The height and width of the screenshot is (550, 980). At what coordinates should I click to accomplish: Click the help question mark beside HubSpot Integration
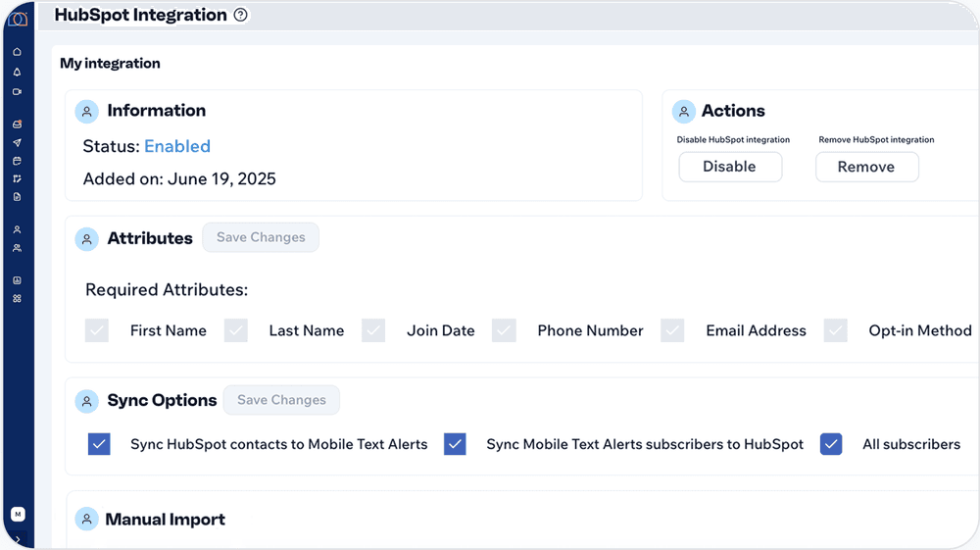pyautogui.click(x=241, y=15)
